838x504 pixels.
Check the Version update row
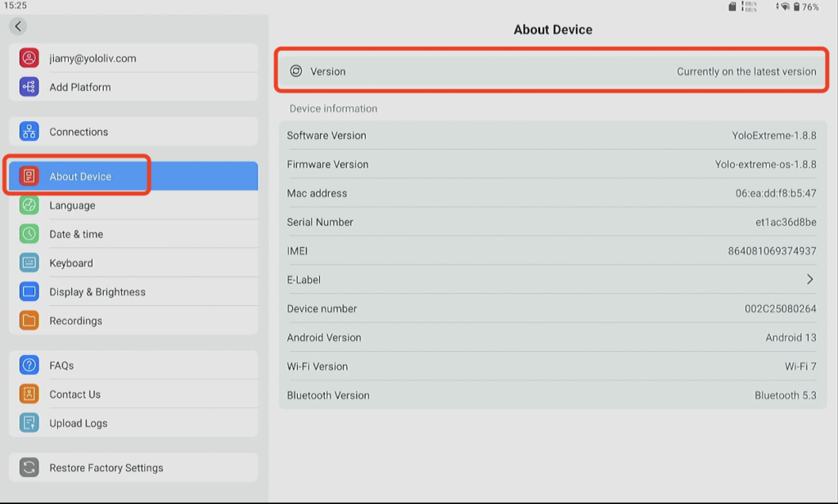pyautogui.click(x=552, y=71)
